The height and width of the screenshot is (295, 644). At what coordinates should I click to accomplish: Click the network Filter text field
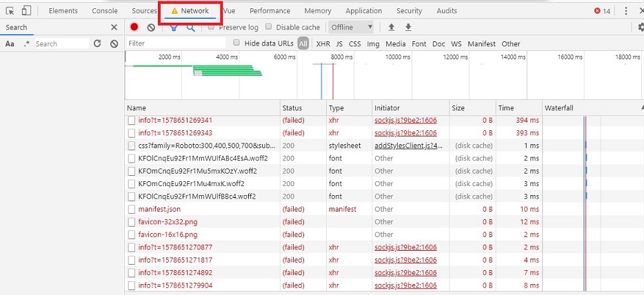(x=176, y=43)
